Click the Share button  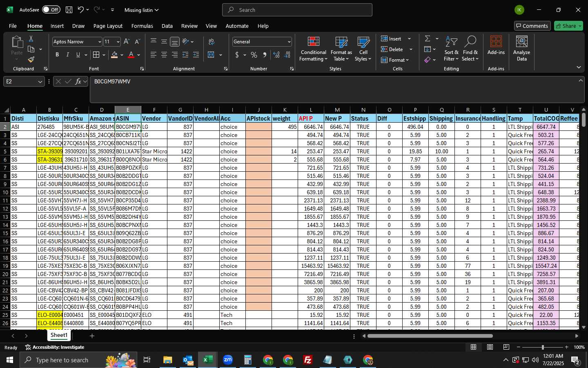coord(568,26)
